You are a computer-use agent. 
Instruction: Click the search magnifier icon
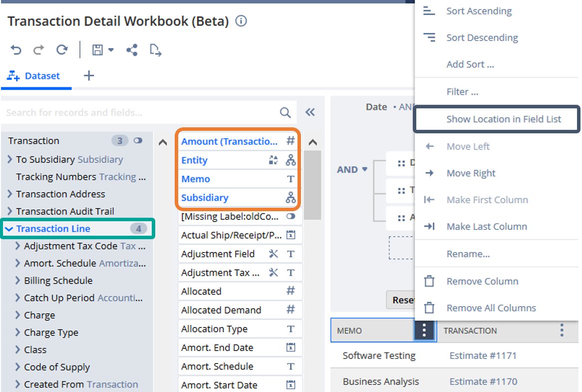click(x=285, y=113)
